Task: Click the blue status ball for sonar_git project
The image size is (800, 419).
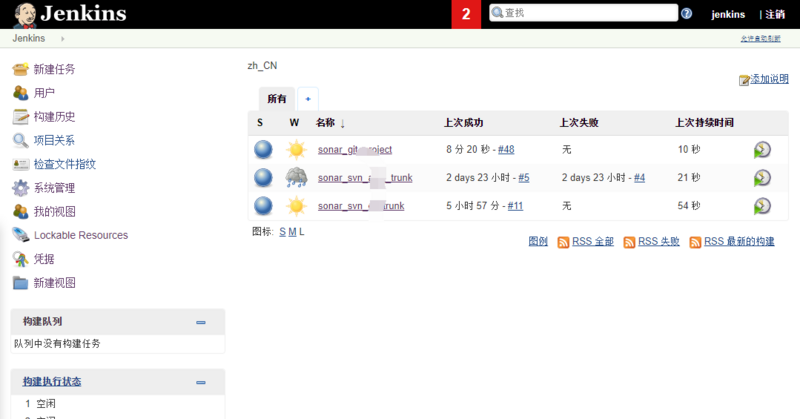Action: 263,150
